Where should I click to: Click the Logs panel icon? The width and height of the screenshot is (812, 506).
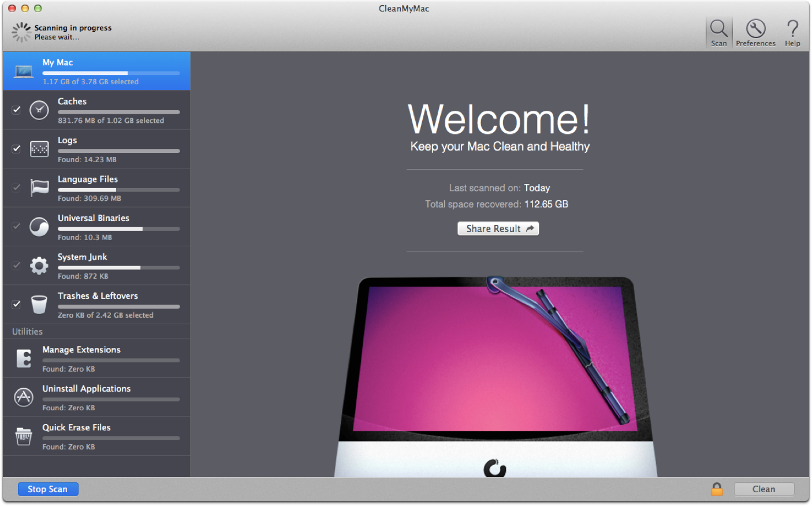pos(39,149)
